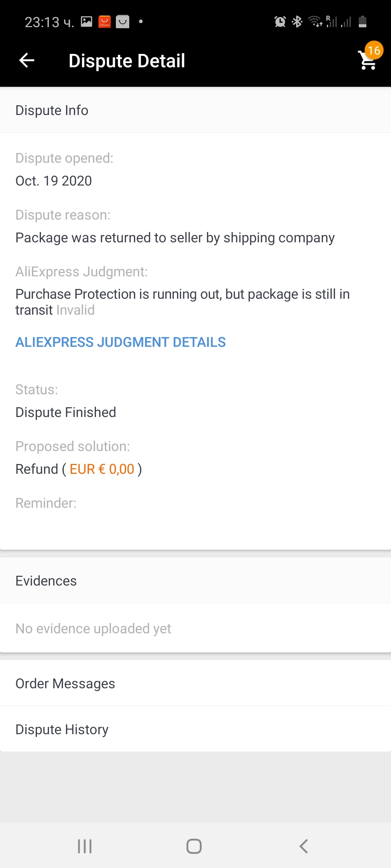
Task: Tap the Wi-Fi status icon
Action: click(x=315, y=22)
